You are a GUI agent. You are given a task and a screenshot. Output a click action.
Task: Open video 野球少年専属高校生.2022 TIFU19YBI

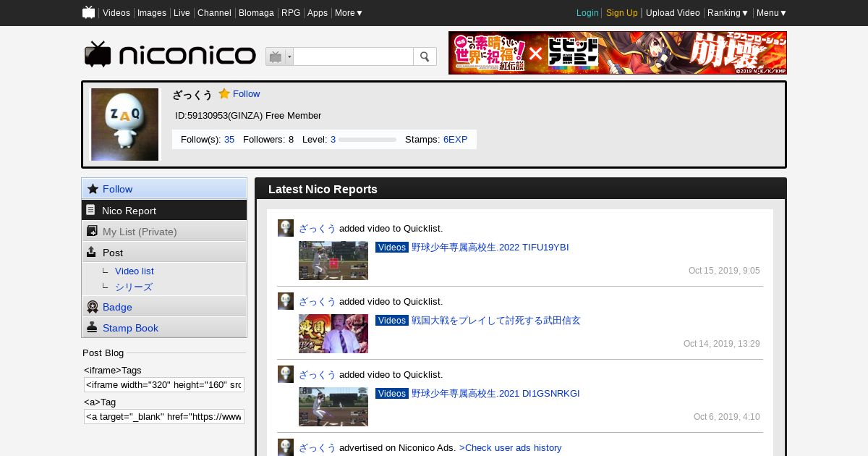(490, 247)
